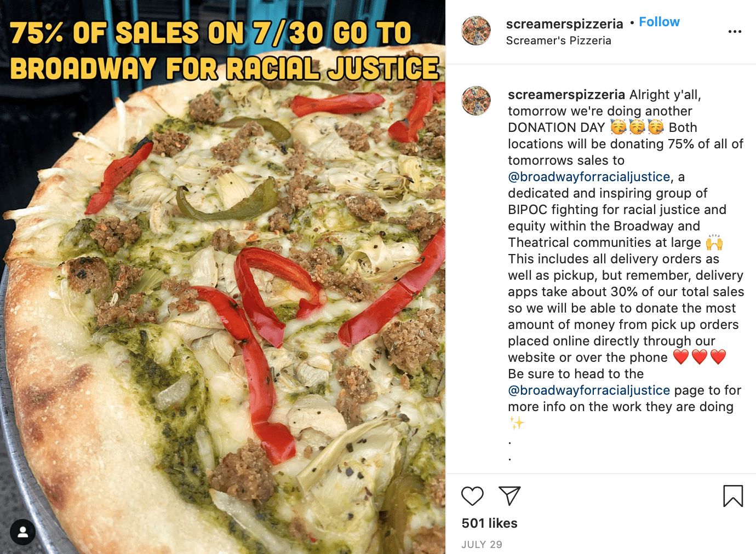Show tagged accounts via person icon on photo
Screen dimensions: 756x554
tap(23, 532)
